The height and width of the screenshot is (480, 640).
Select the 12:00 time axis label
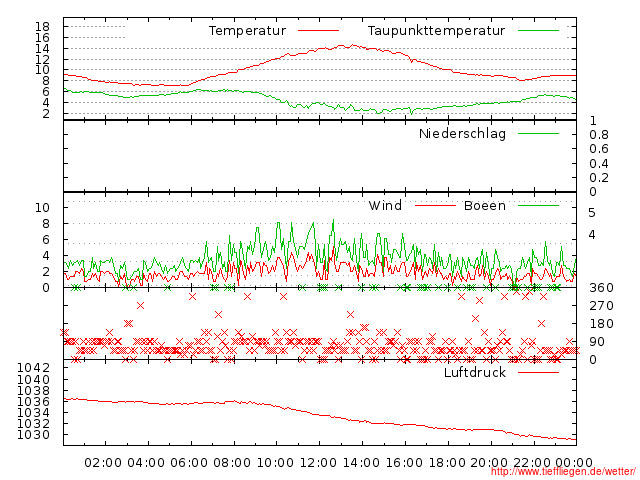[318, 463]
